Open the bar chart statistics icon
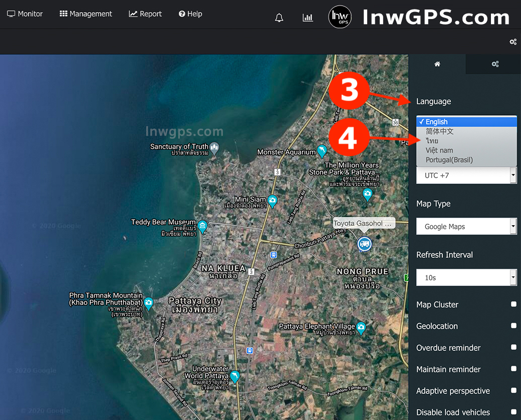The height and width of the screenshot is (420, 521). click(x=308, y=18)
